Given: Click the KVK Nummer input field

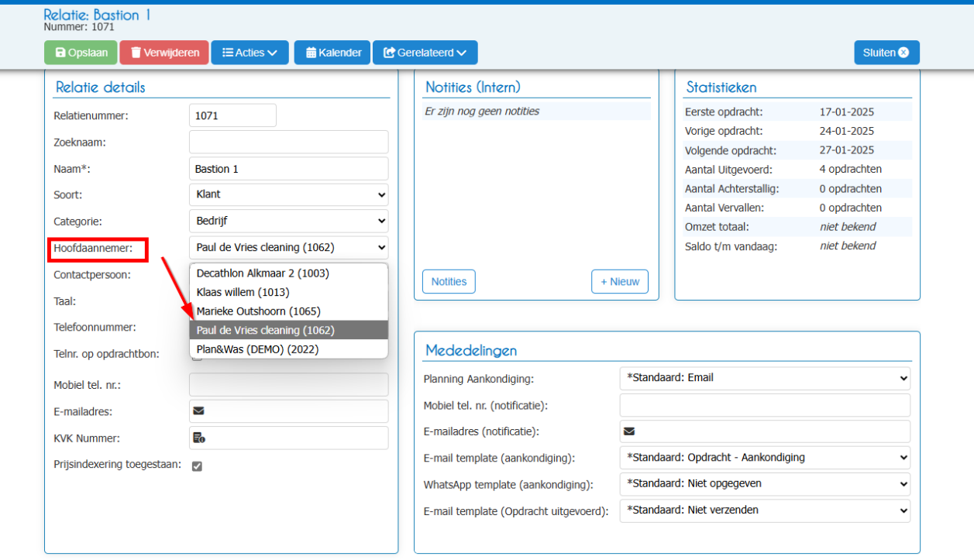Looking at the screenshot, I should click(289, 438).
